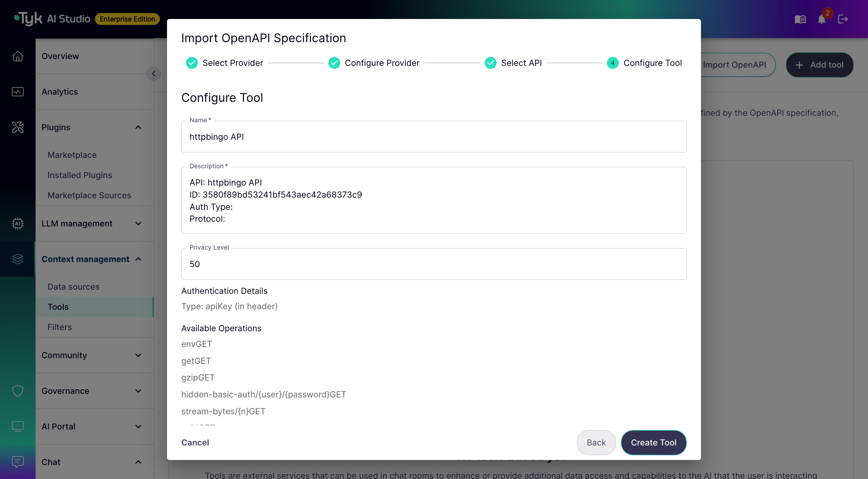Click the getGET operation

196,361
